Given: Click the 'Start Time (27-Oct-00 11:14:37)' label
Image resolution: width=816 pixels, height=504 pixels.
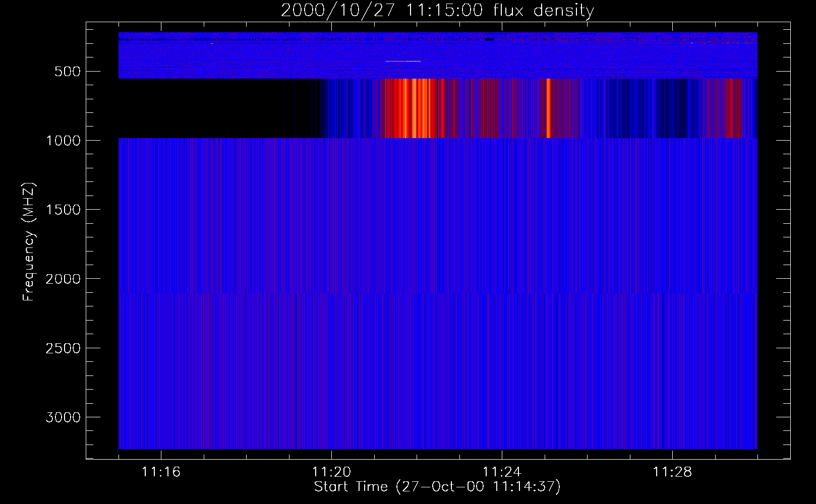Looking at the screenshot, I should pos(437,486).
